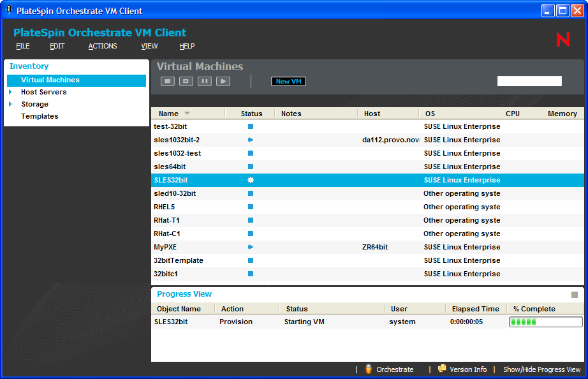This screenshot has width=588, height=379.
Task: Expand the Storage tree node
Action: (x=10, y=104)
